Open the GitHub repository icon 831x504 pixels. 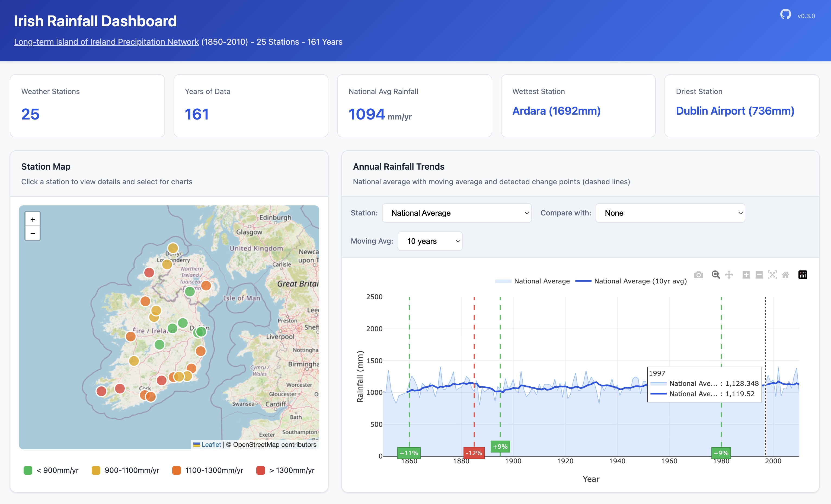pyautogui.click(x=785, y=14)
